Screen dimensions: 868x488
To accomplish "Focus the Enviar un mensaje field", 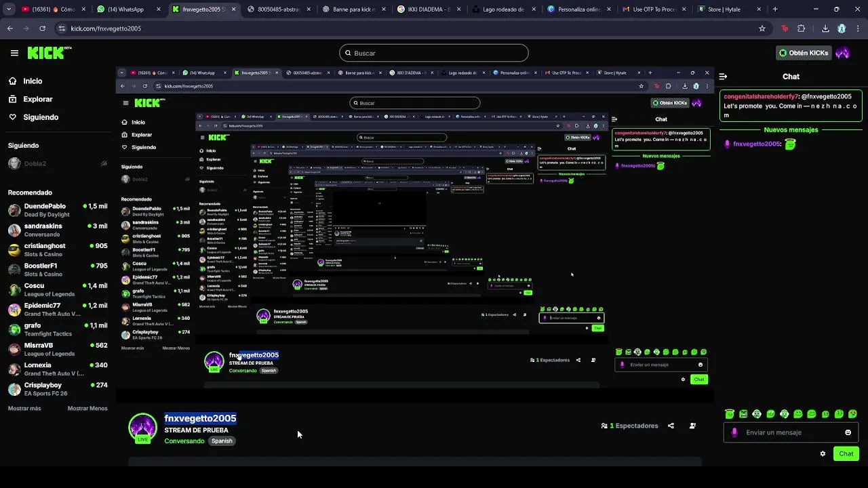I will (791, 432).
